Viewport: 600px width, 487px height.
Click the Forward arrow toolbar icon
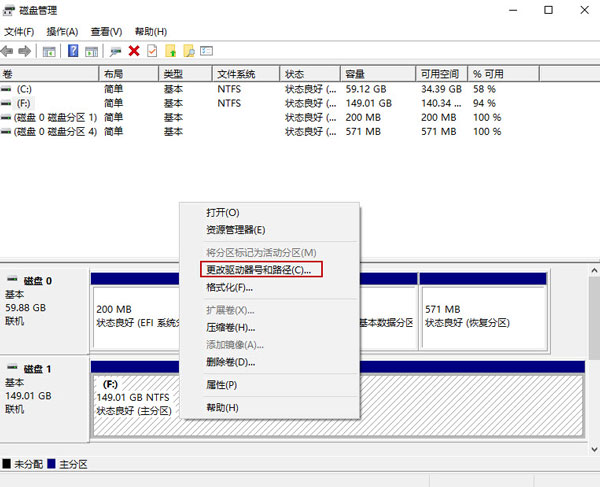[24, 51]
